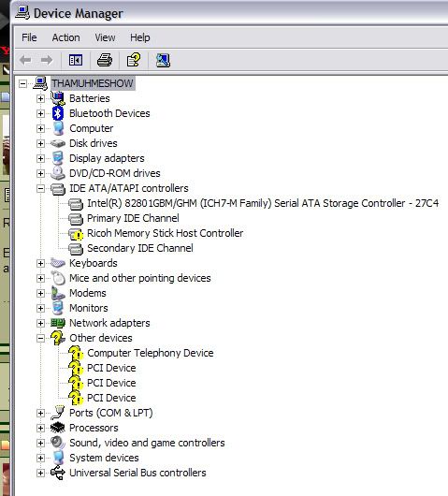Select the THAMUHMESHOW computer name
The image size is (448, 496).
[93, 83]
